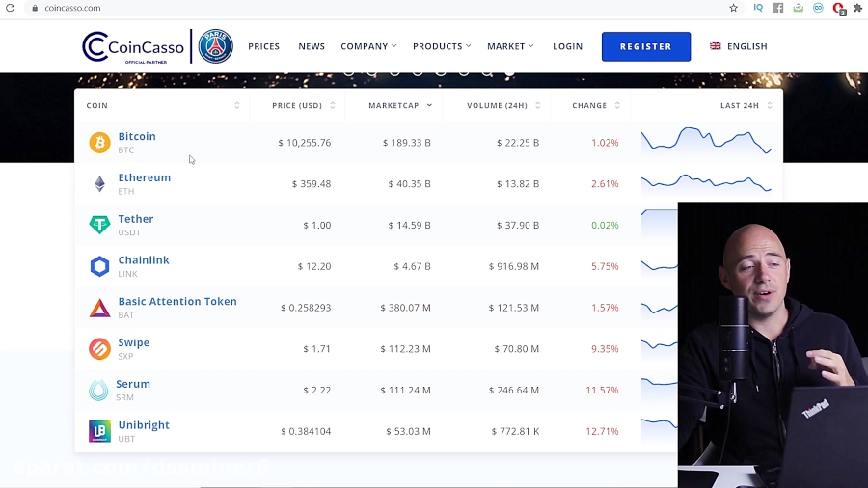Screen dimensions: 868x488
Task: Open the blue circular extension icon
Action: [x=818, y=8]
